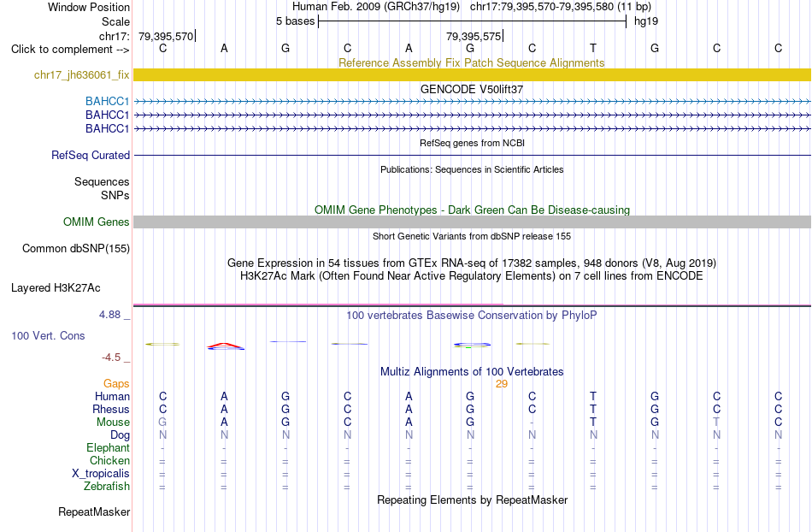Click the SNPs track label
812x532 pixels.
[x=115, y=195]
